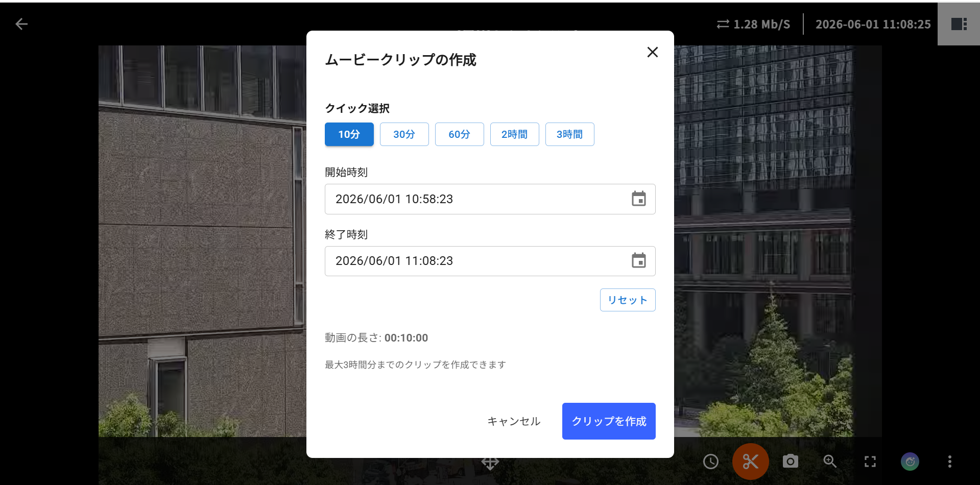Image resolution: width=980 pixels, height=485 pixels.
Task: Open the more options menu
Action: point(949,462)
